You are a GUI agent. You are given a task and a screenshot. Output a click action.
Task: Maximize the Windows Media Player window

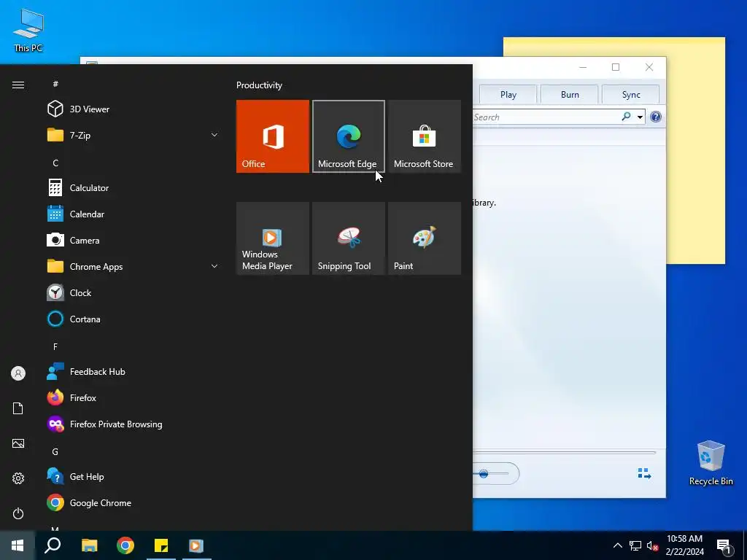click(616, 67)
